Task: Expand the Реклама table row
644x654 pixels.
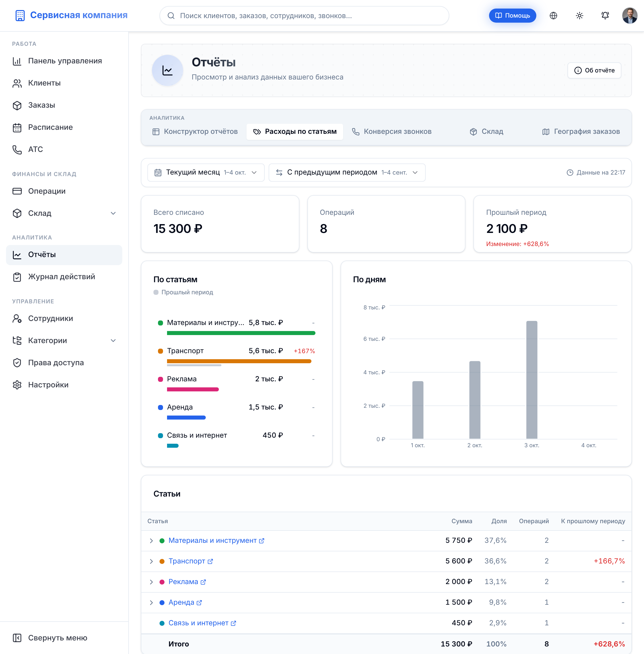Action: click(x=151, y=582)
